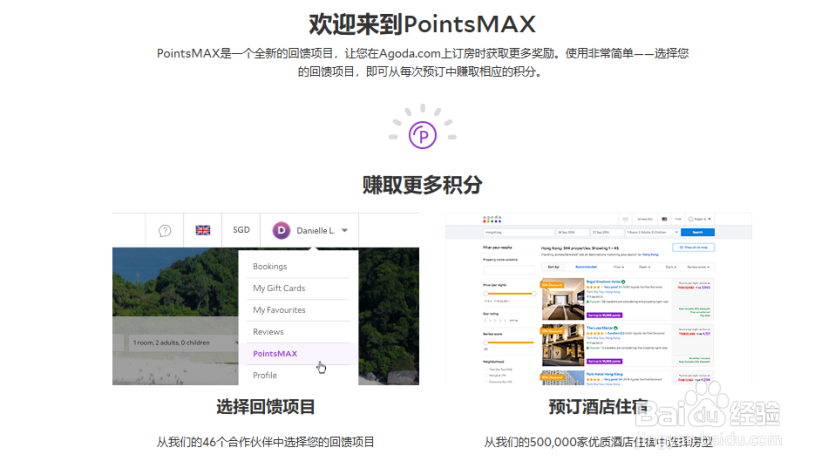
Task: Click the 选择回馈项目 caption
Action: coord(266,407)
